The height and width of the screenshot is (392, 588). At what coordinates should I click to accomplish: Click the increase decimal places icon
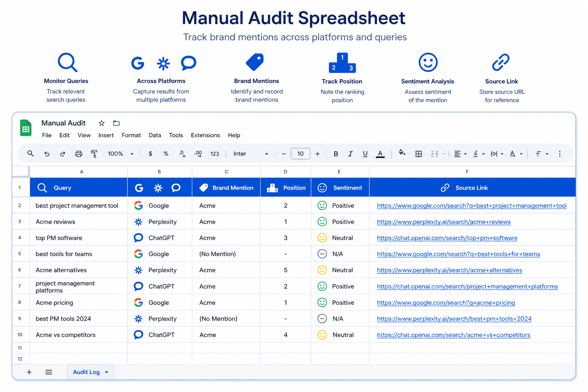coord(198,154)
